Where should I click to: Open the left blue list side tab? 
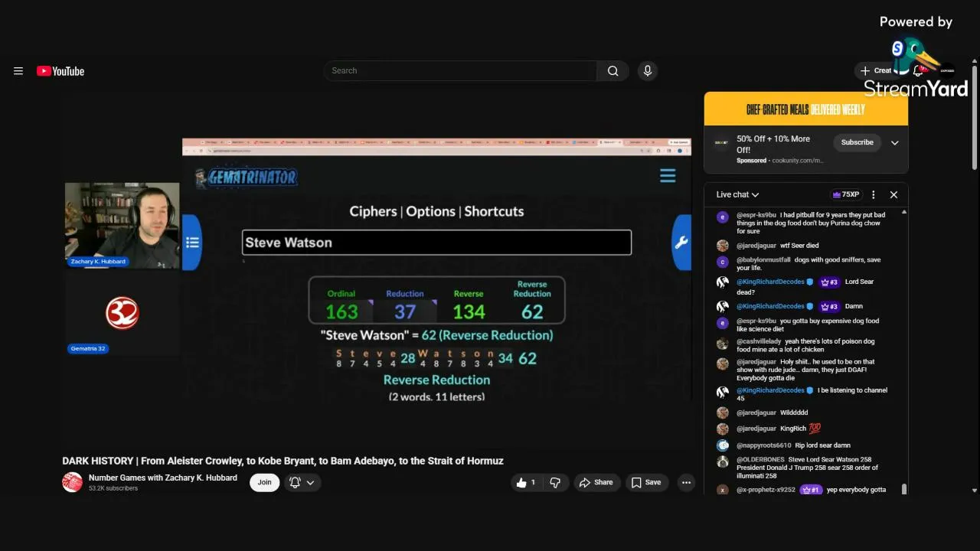point(192,243)
